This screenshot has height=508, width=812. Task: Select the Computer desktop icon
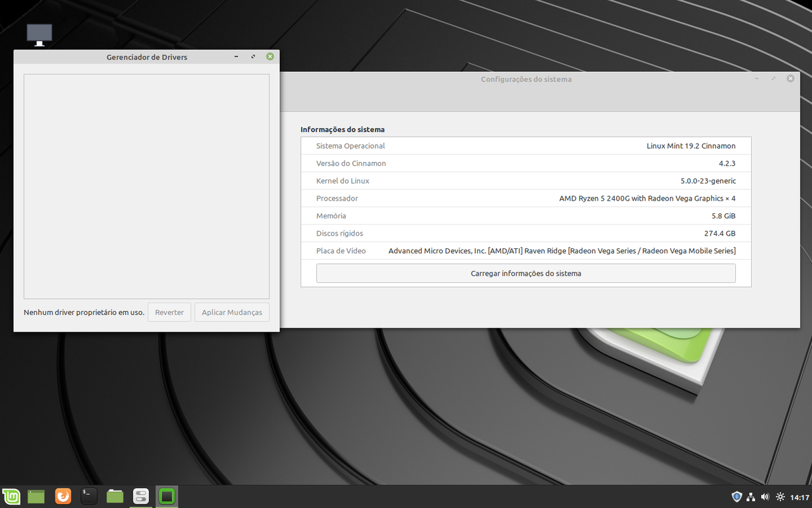point(39,35)
